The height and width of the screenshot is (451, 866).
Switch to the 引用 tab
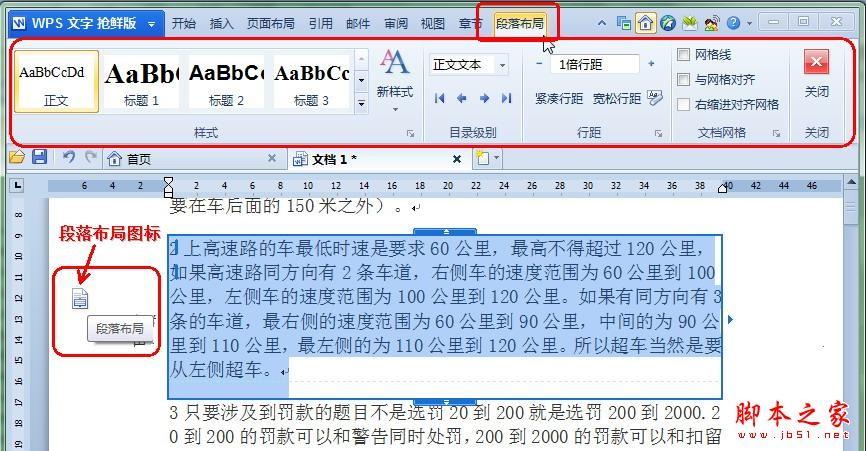pos(320,24)
